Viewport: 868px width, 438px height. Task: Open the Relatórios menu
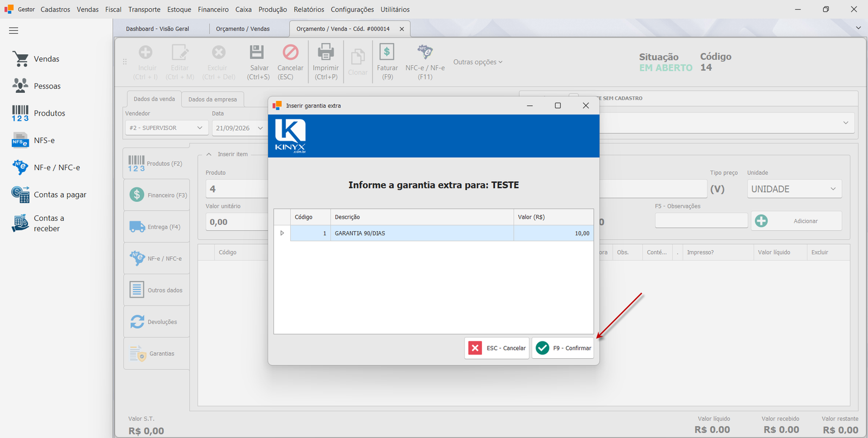point(309,9)
